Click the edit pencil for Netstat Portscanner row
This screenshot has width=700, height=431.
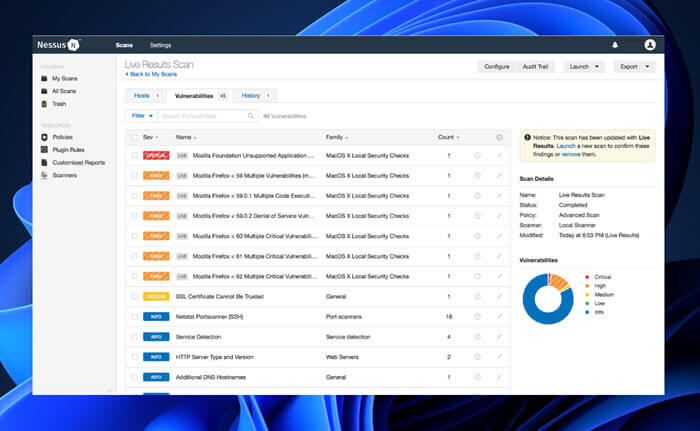tap(499, 317)
